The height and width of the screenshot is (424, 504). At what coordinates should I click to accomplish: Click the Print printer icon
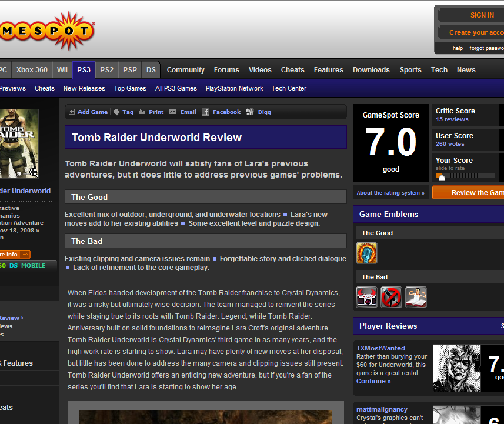142,112
